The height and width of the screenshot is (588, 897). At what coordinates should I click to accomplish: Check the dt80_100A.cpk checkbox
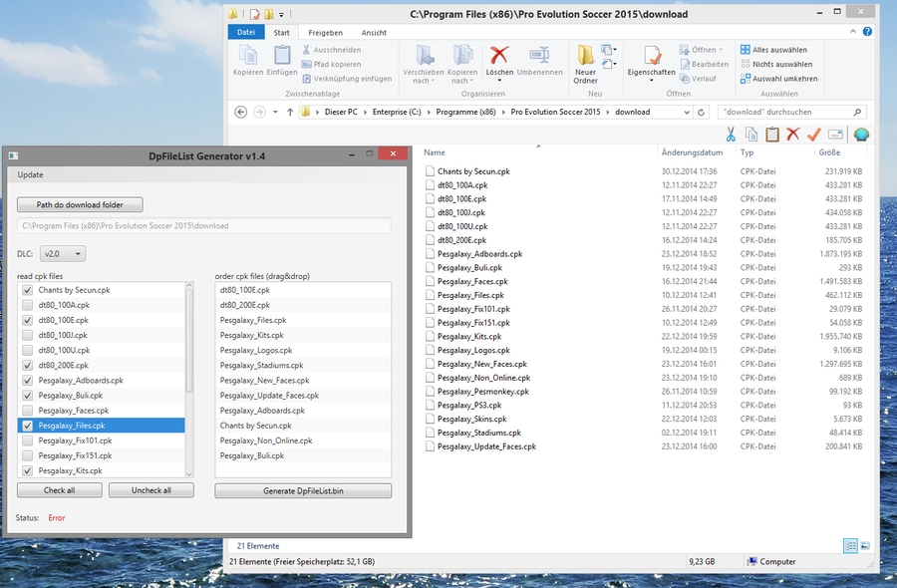(x=27, y=305)
